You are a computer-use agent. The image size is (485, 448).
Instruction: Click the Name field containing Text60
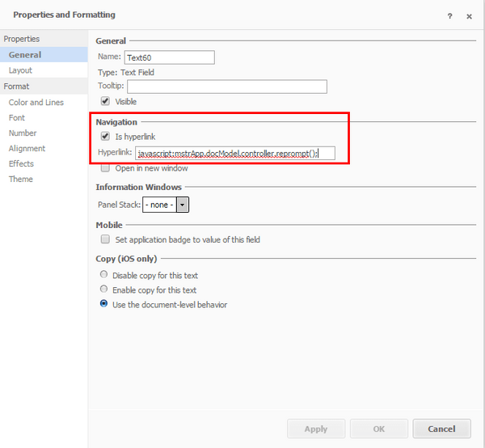169,57
